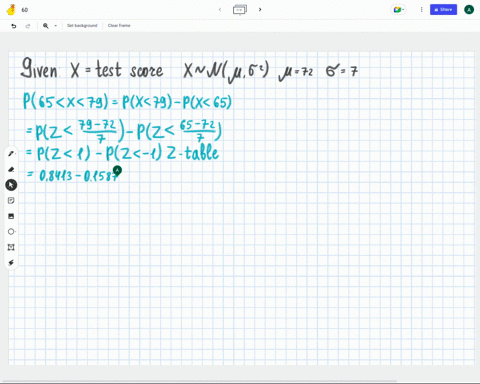Go to next frame
The image size is (480, 384).
click(x=260, y=10)
